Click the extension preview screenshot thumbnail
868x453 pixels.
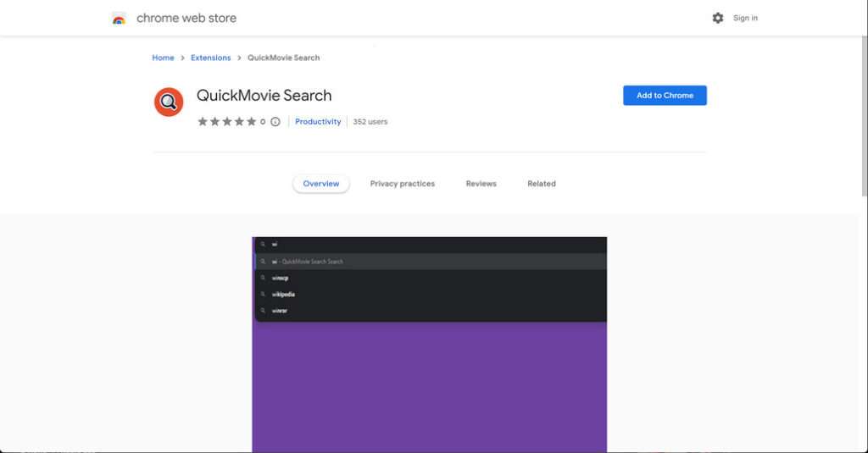click(429, 345)
